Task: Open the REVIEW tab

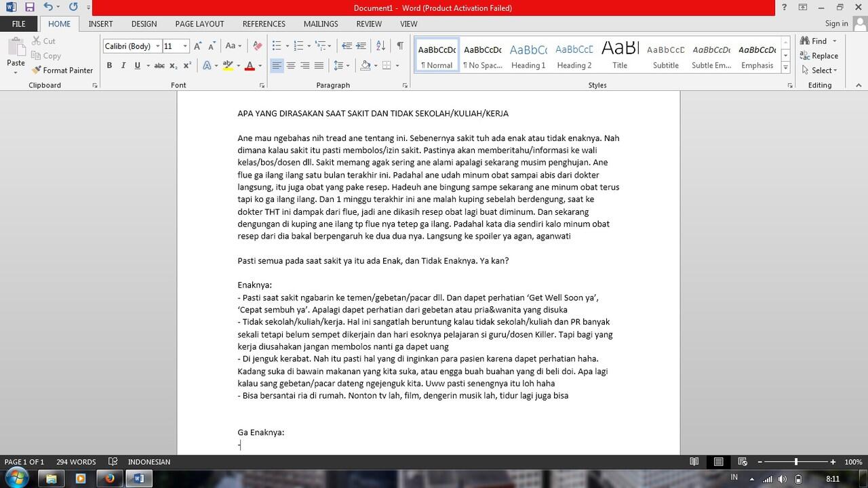Action: [369, 24]
